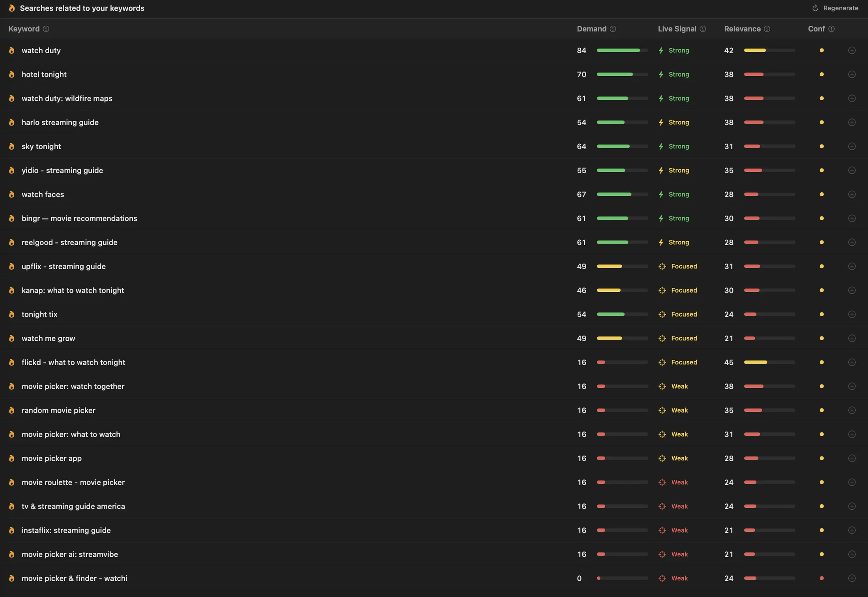Select the 'tonight tix' keyword
This screenshot has height=597, width=868.
[39, 314]
